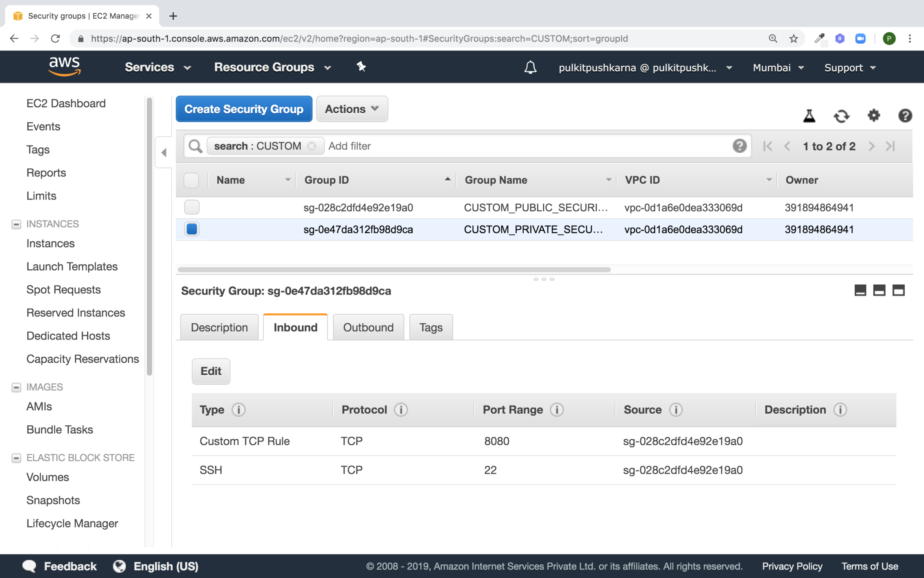Open Launch Templates in sidebar
This screenshot has height=578, width=924.
[x=72, y=266]
